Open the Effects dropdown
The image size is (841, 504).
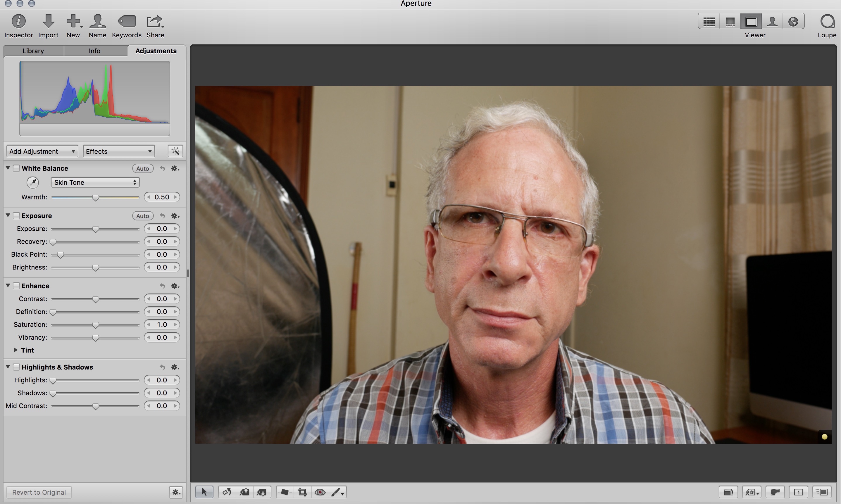[x=119, y=151]
